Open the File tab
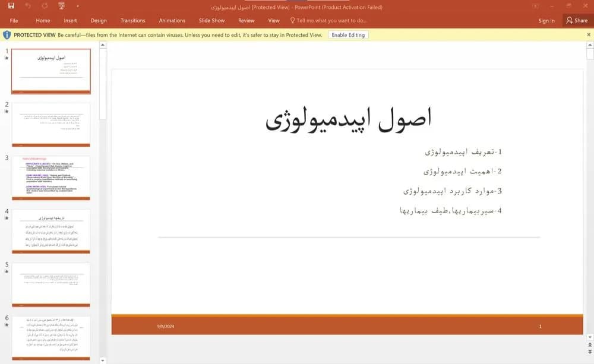The width and height of the screenshot is (594, 364). 14,20
